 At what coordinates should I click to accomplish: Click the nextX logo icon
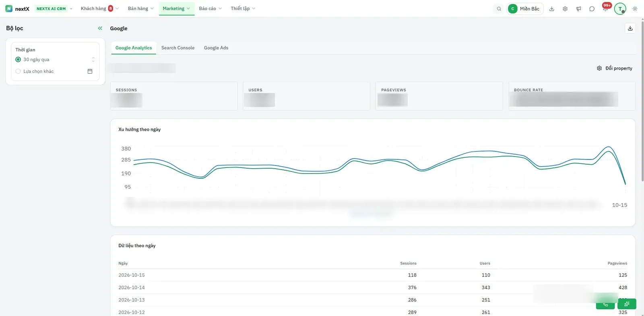coord(9,8)
